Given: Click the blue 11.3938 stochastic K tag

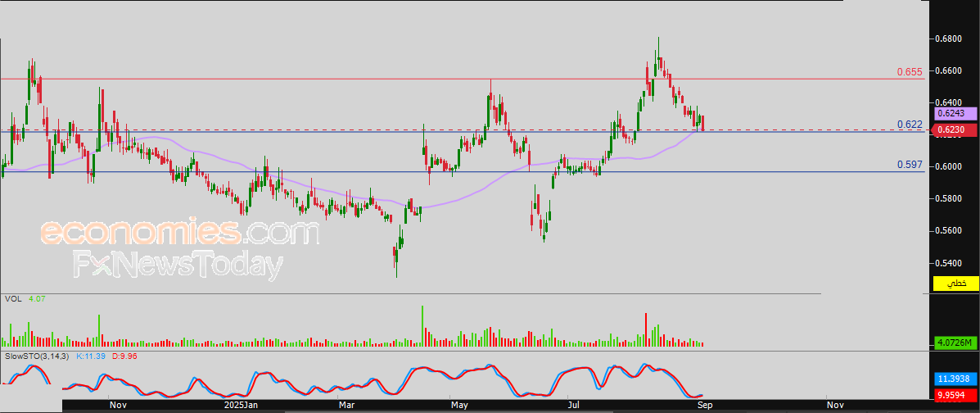Looking at the screenshot, I should [955, 379].
